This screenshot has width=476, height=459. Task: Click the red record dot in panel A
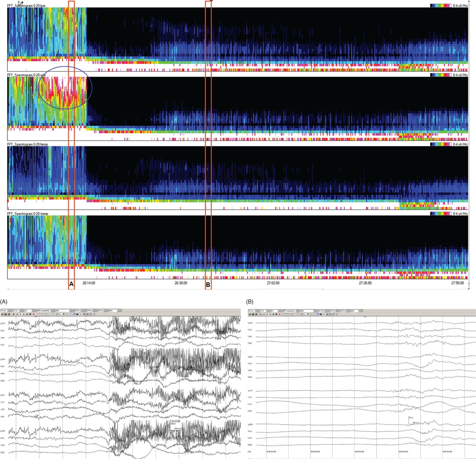pyautogui.click(x=34, y=314)
